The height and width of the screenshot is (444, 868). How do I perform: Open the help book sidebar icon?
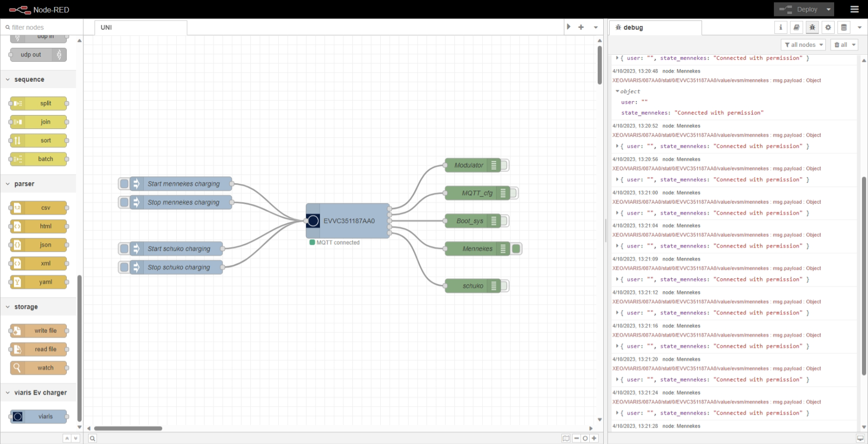pyautogui.click(x=796, y=27)
